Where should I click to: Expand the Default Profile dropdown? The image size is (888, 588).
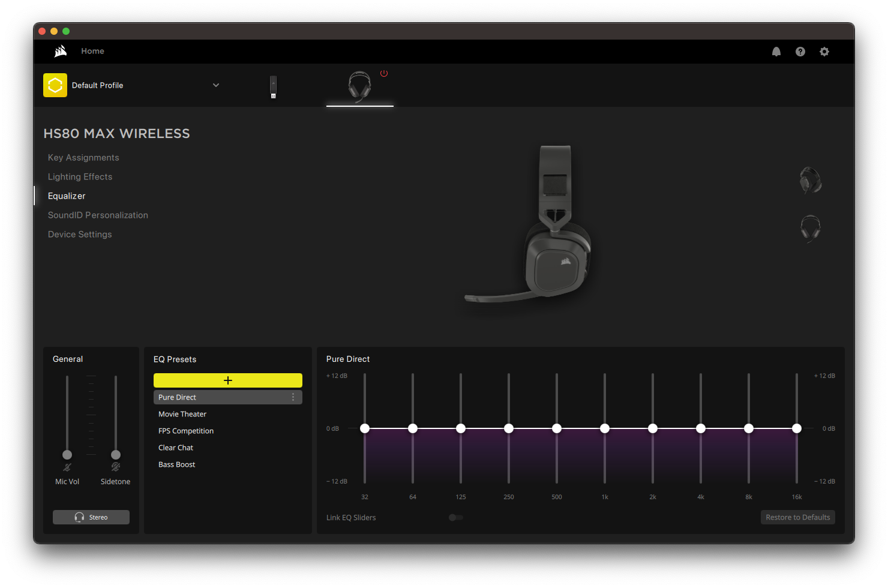coord(216,85)
